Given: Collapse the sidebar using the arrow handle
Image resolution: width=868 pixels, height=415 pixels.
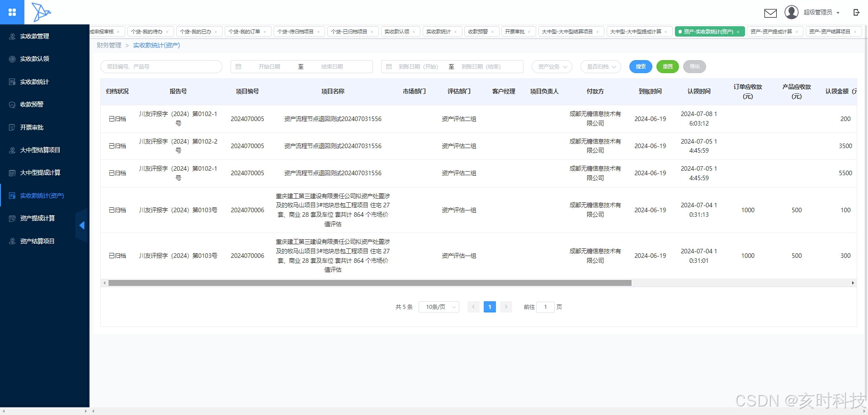Looking at the screenshot, I should (x=83, y=225).
